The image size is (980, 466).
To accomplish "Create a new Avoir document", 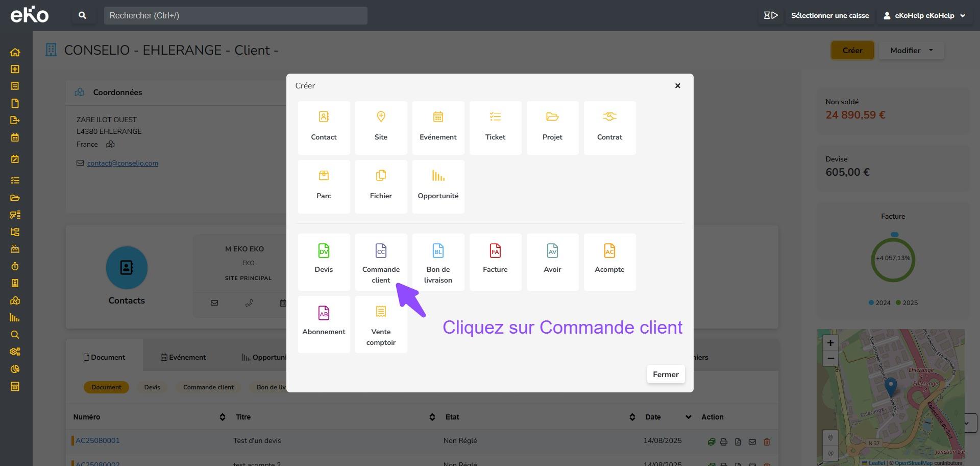I will [x=552, y=262].
